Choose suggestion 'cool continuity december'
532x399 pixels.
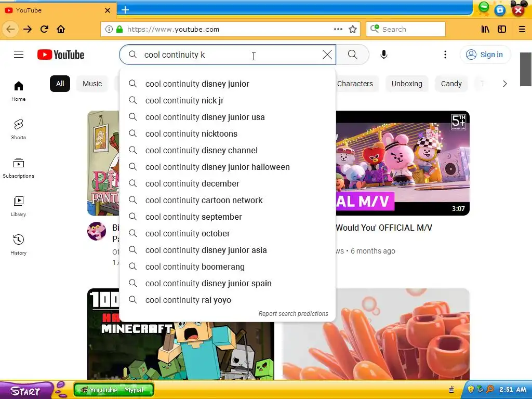(228, 183)
